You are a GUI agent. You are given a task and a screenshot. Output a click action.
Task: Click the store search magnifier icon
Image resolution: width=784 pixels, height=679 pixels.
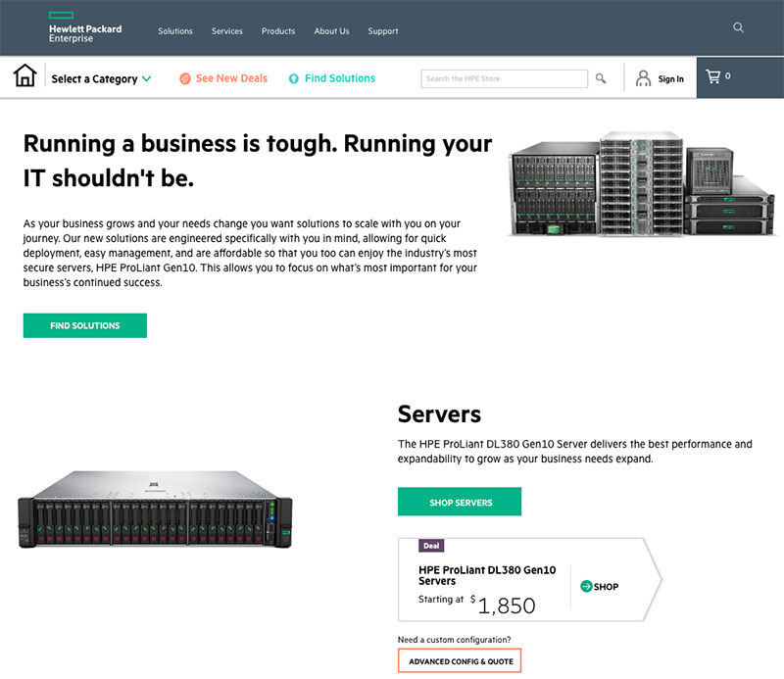pyautogui.click(x=601, y=78)
